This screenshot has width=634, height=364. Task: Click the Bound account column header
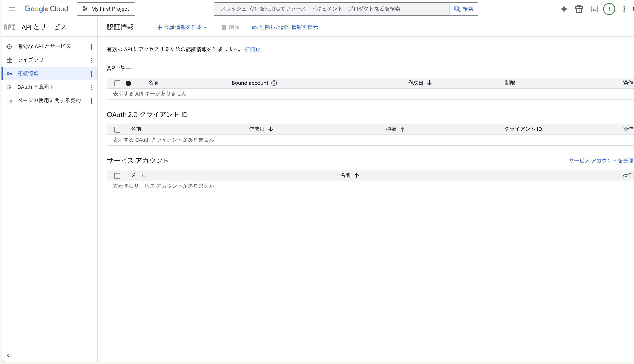tap(250, 83)
